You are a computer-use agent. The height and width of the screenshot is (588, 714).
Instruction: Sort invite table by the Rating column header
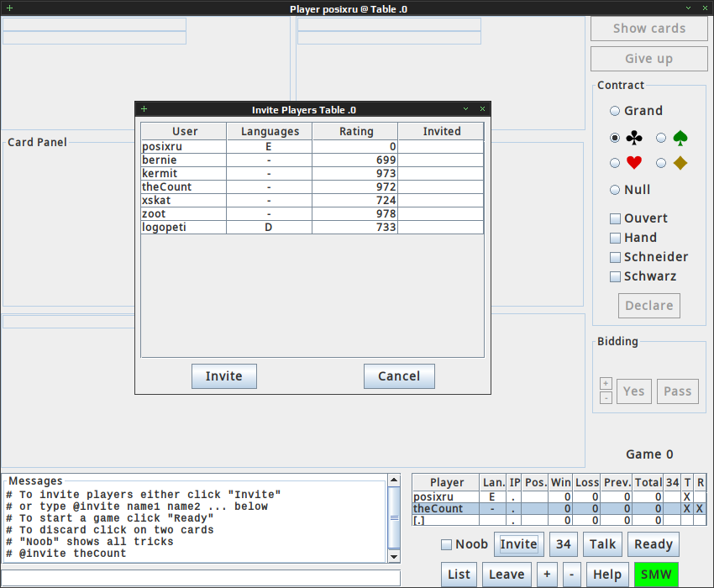[355, 131]
